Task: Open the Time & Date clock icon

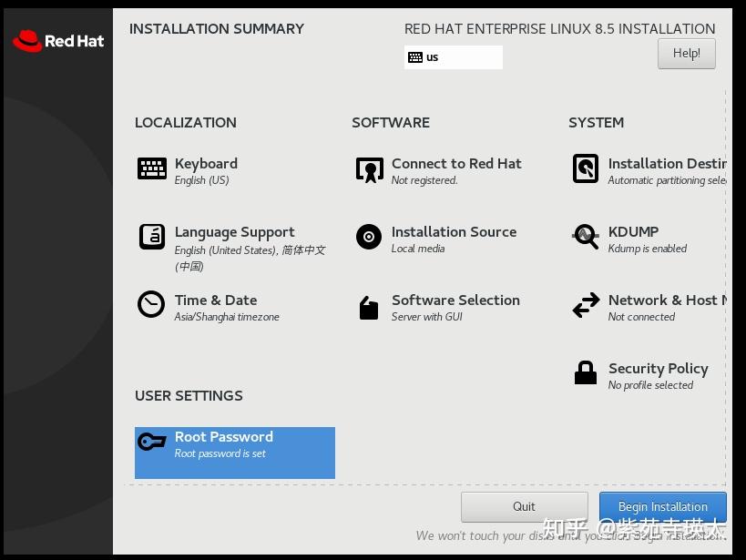Action: pos(151,304)
